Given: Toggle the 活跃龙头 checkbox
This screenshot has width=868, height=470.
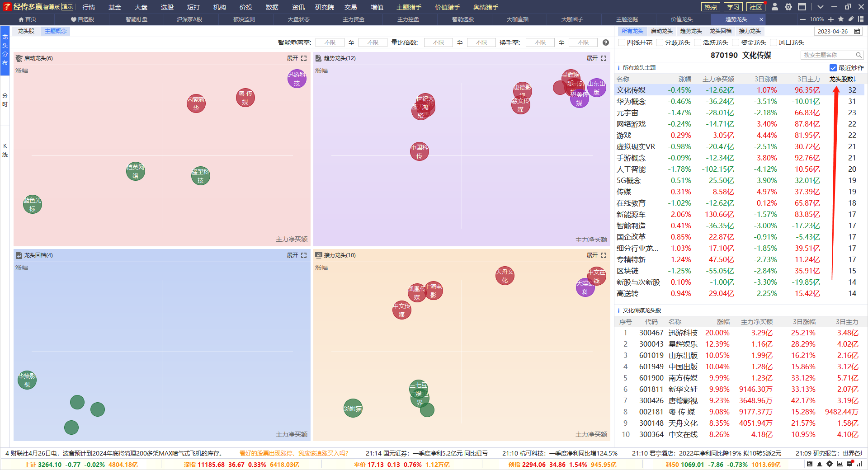Looking at the screenshot, I should [698, 42].
